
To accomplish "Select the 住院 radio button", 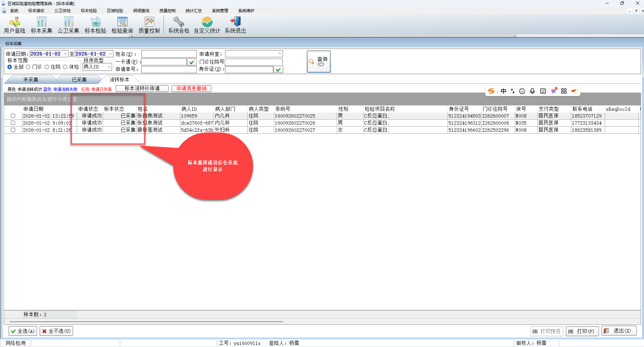I will tap(47, 67).
